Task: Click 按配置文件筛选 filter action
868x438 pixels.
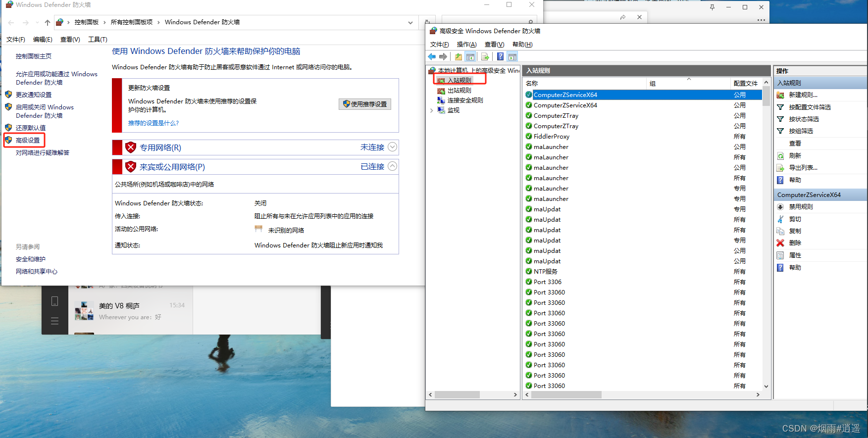Action: pyautogui.click(x=810, y=107)
